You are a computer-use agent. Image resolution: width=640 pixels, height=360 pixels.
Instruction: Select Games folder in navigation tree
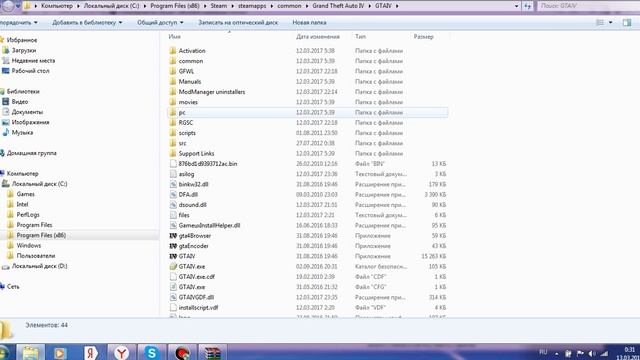25,194
